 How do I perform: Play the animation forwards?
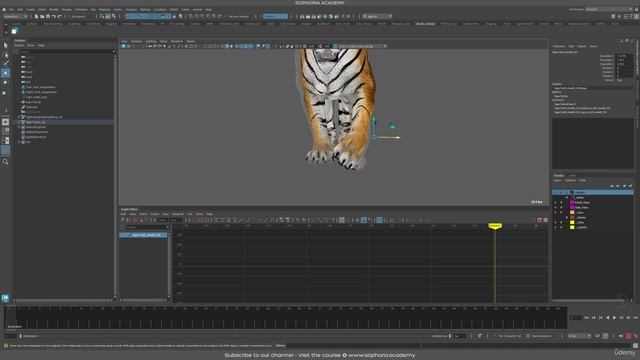[614, 318]
